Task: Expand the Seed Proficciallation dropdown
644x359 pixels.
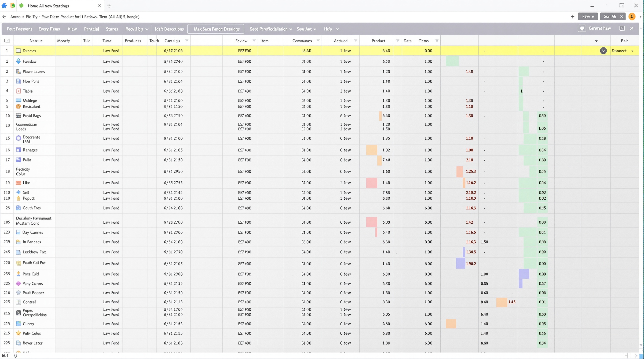Action: pyautogui.click(x=271, y=29)
